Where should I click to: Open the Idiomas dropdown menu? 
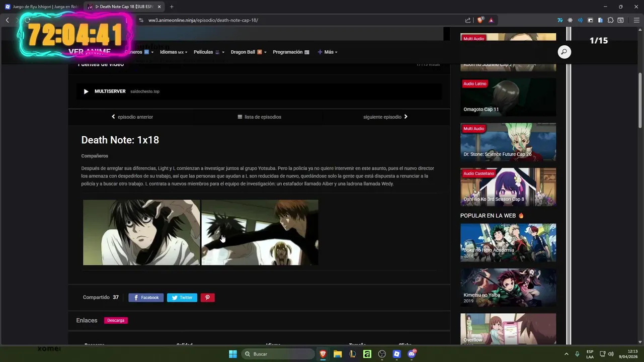174,52
